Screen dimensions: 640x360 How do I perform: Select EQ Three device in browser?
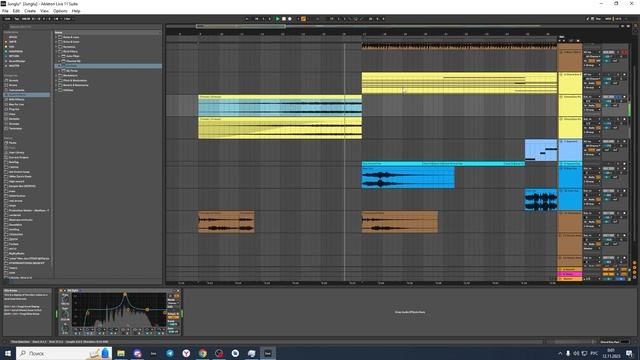pyautogui.click(x=71, y=71)
